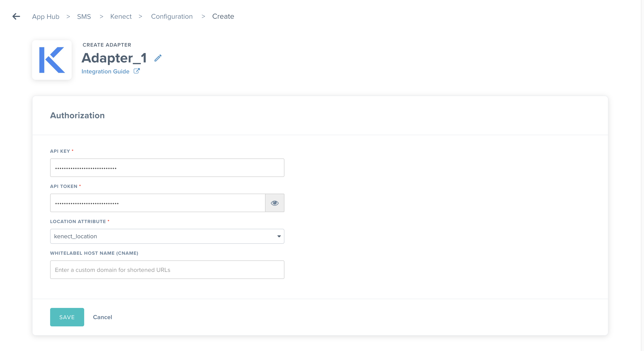Focus the API Key input field
Image resolution: width=644 pixels, height=351 pixels.
pyautogui.click(x=167, y=168)
